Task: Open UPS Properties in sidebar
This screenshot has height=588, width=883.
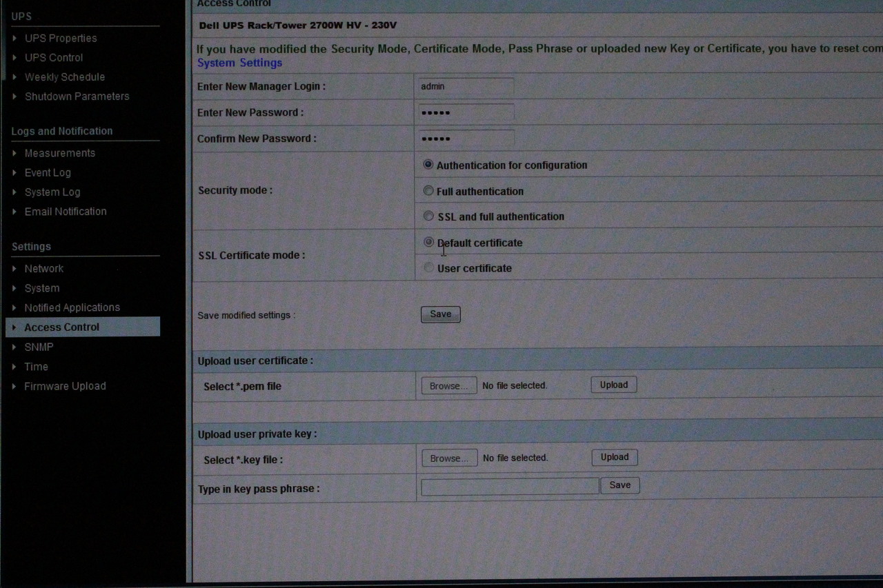Action: point(61,38)
